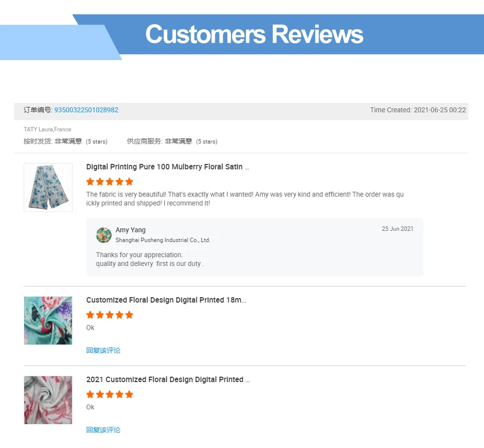This screenshot has height=448, width=484.
Task: Click Shanghai Pusheng Industrial Co., Ltd. name
Action: 163,240
